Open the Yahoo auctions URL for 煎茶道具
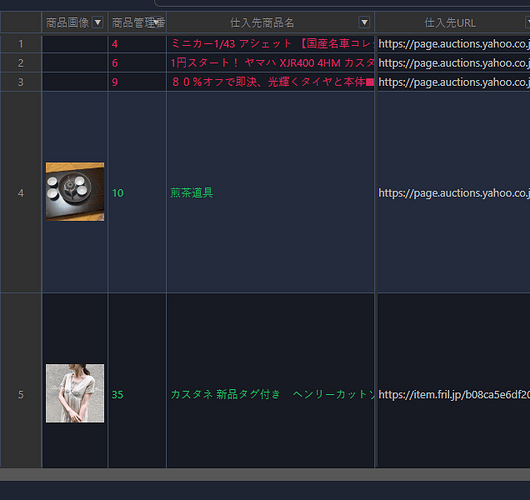 [x=454, y=193]
